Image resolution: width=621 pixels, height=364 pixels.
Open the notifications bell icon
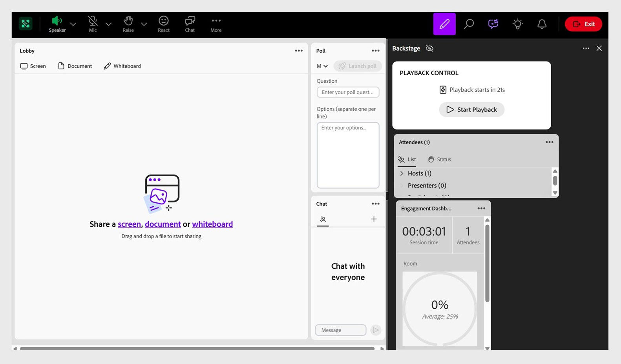[x=542, y=24]
